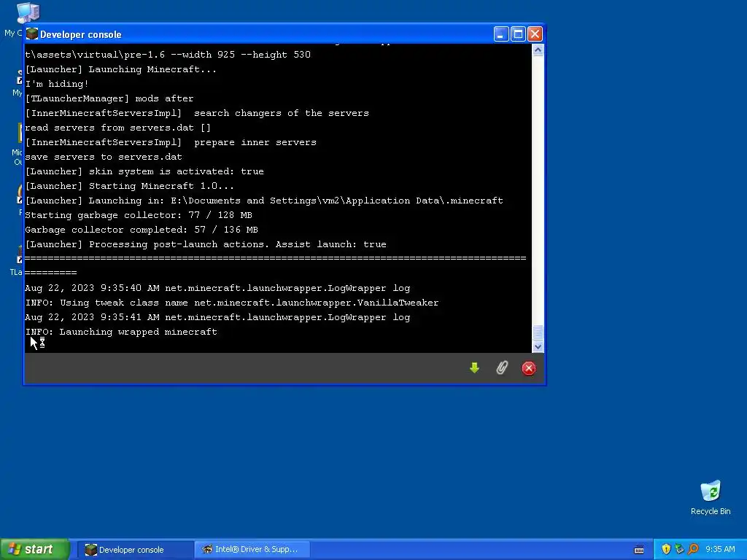Click the paperclip icon in Developer console
The height and width of the screenshot is (560, 747).
pyautogui.click(x=502, y=367)
